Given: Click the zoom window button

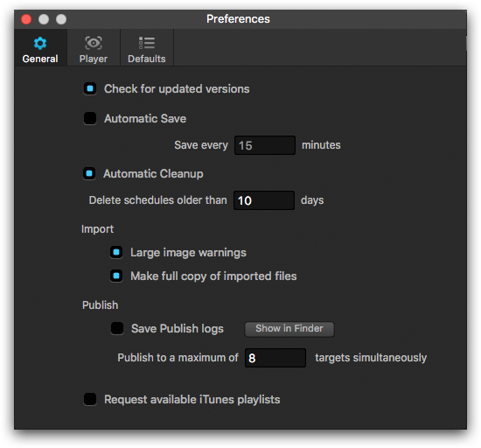Looking at the screenshot, I should coord(61,19).
